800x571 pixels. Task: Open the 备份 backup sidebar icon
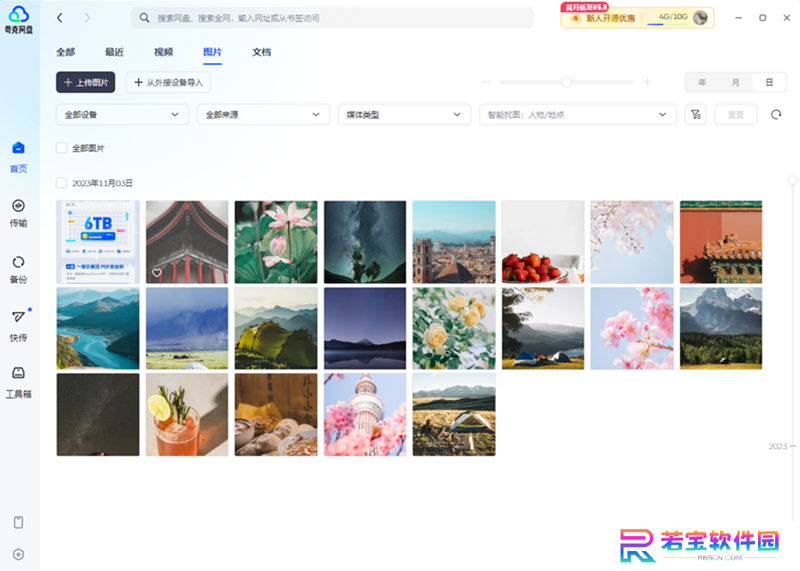[x=18, y=270]
